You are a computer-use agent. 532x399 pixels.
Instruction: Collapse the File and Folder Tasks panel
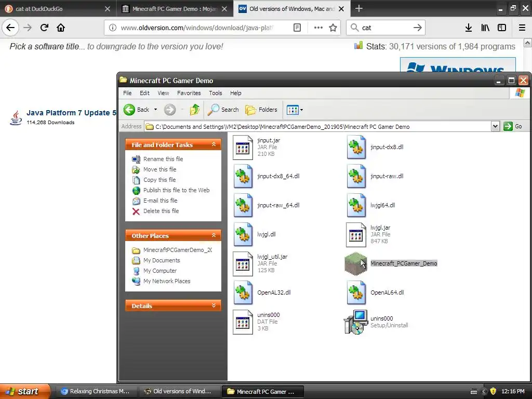pyautogui.click(x=214, y=144)
